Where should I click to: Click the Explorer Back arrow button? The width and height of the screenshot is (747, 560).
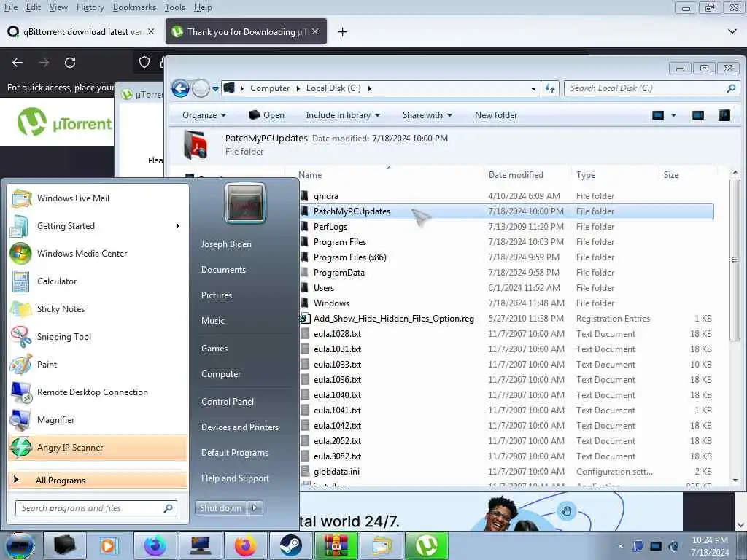(x=181, y=88)
